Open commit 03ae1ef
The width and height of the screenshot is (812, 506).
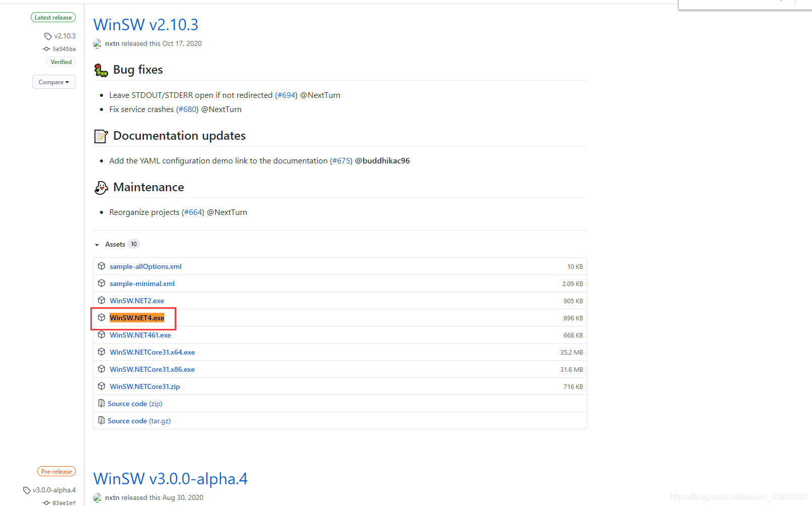coord(64,503)
